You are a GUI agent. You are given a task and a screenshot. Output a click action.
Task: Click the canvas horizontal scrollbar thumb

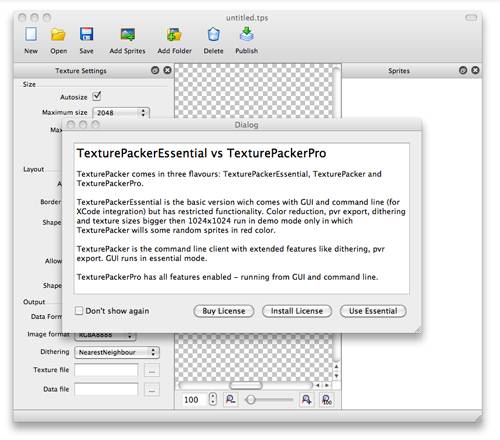[x=246, y=386]
